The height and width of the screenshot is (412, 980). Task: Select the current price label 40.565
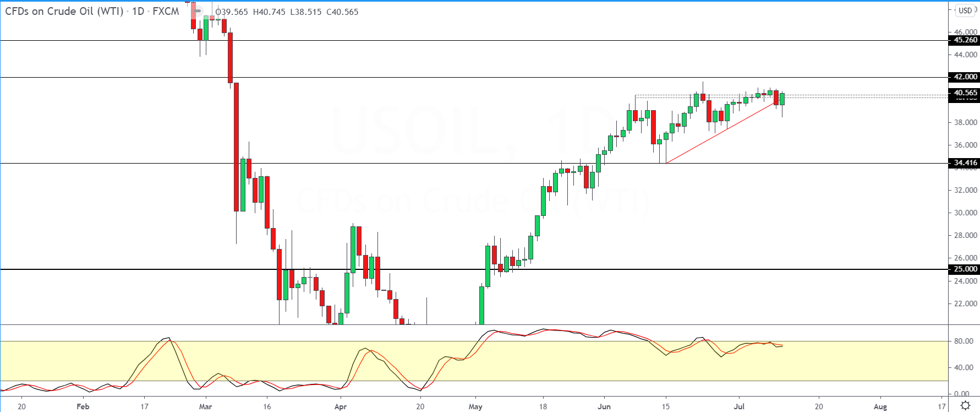(965, 93)
